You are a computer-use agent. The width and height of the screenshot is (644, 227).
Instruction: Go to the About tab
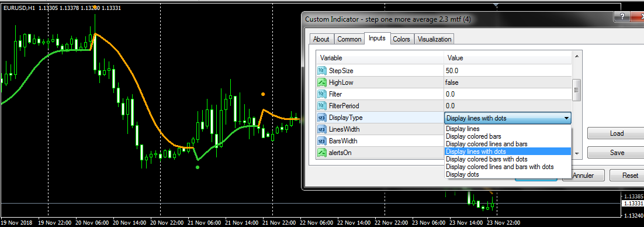[x=321, y=39]
